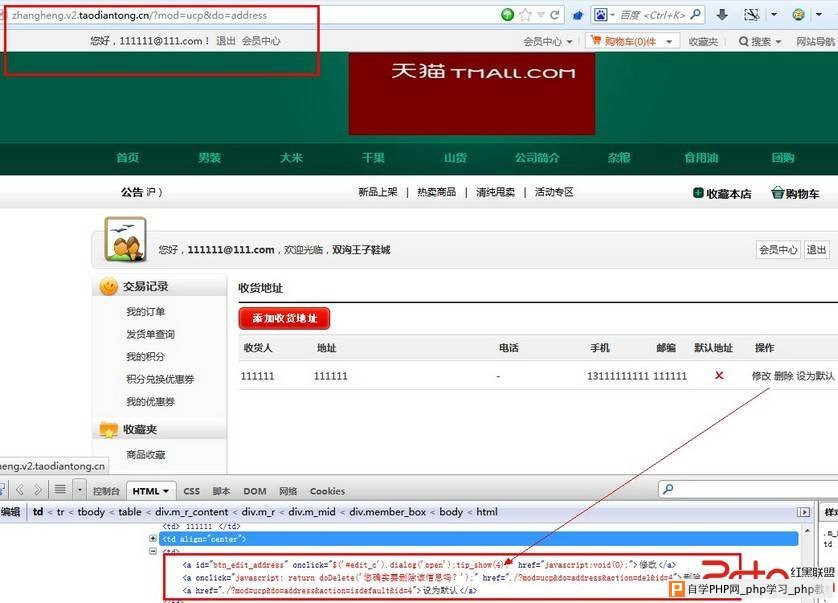Open 我的订单 in sidebar

coord(145,312)
